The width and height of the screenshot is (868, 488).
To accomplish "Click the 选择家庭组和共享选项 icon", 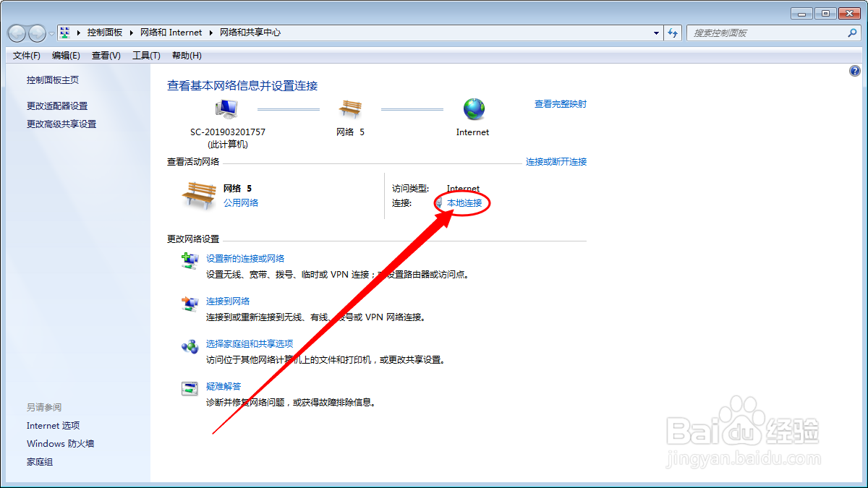I will point(190,348).
